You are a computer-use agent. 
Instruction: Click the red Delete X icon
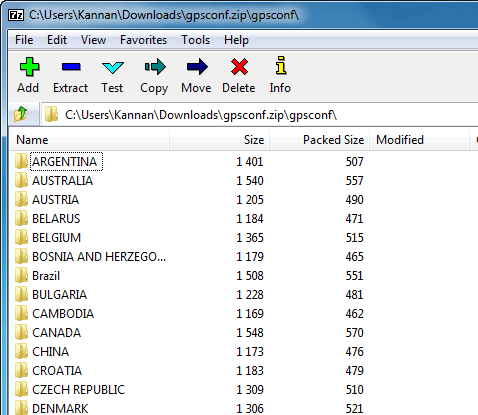pyautogui.click(x=239, y=67)
